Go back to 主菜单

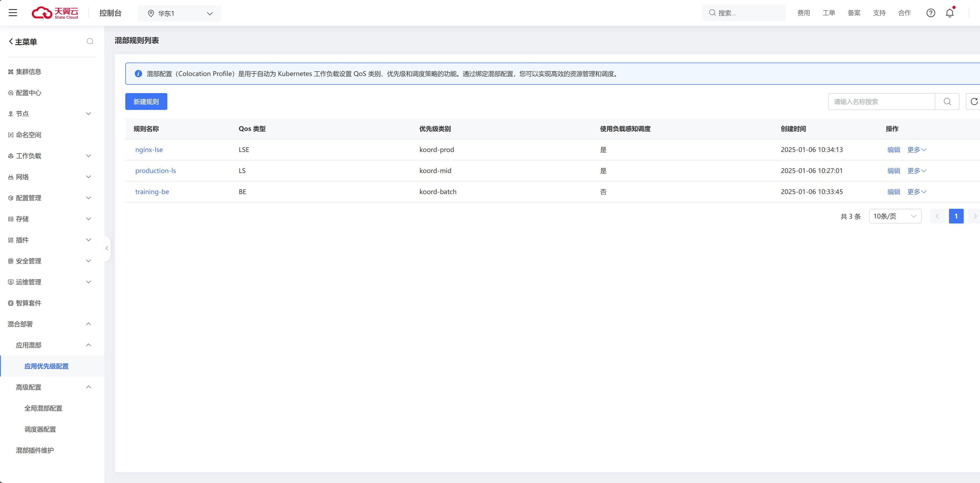coord(23,42)
